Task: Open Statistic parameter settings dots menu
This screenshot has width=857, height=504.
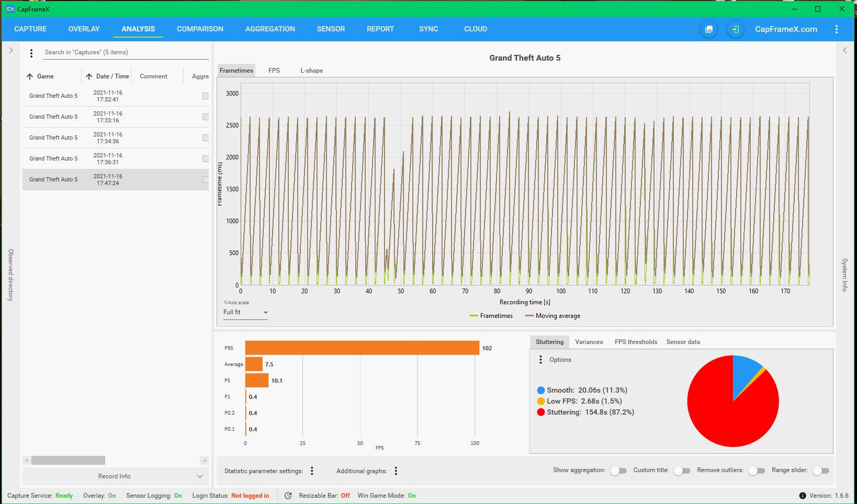Action: (312, 471)
